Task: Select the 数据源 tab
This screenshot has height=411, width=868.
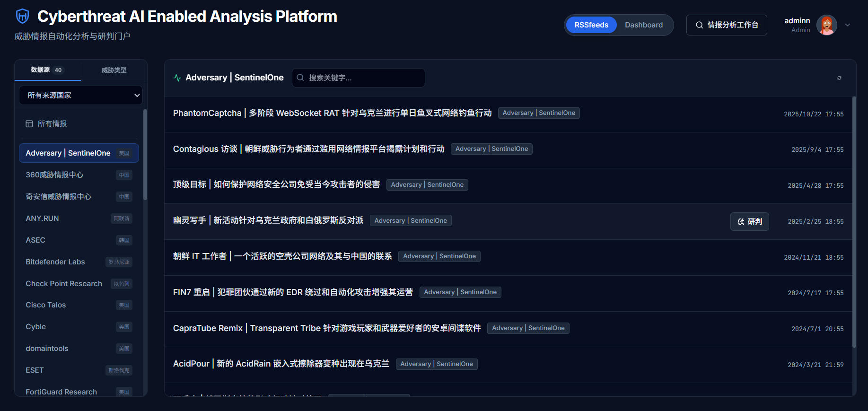Action: 47,70
